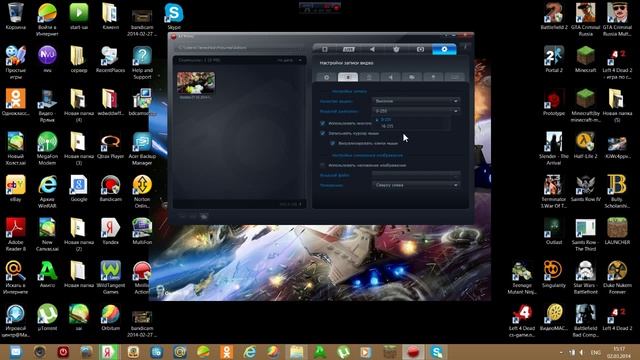This screenshot has height=360, width=640.
Task: Open the video quality dropdown showing Высокое
Action: coord(416,101)
